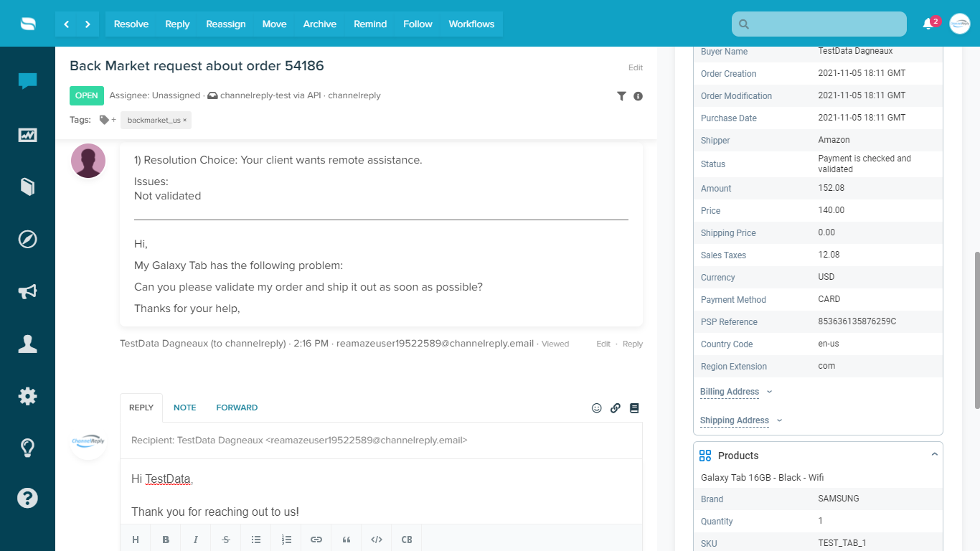Image resolution: width=980 pixels, height=551 pixels.
Task: Insert bulleted list
Action: (256, 540)
